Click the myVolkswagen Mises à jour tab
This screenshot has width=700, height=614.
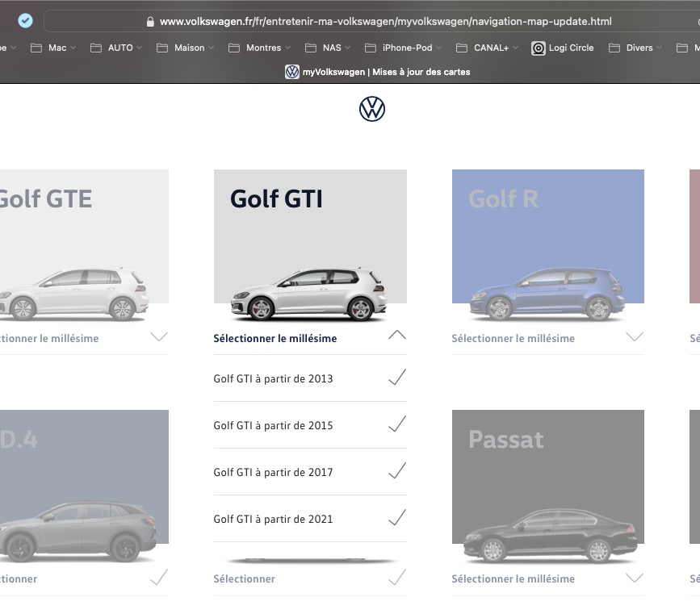378,72
